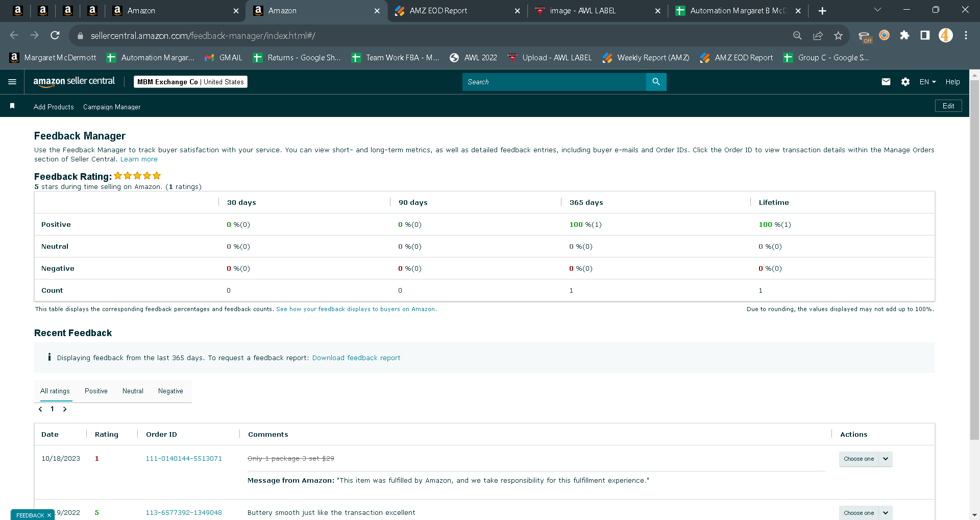Click the browser forward arrow
Viewport: 980px width, 520px height.
(35, 35)
